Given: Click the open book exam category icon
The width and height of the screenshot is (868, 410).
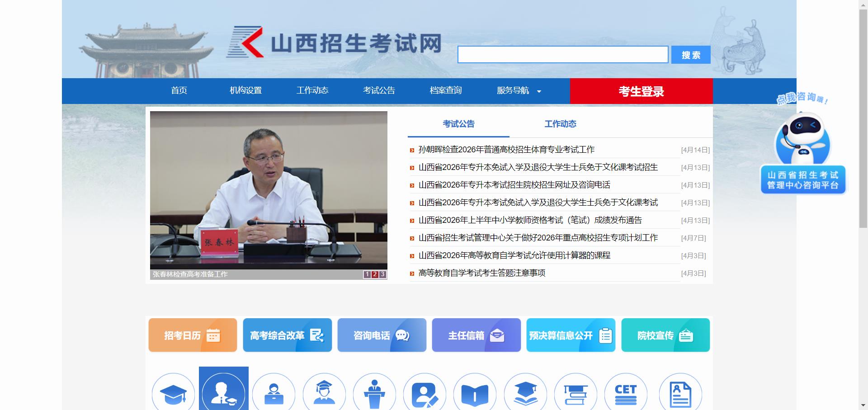Looking at the screenshot, I should 475,394.
